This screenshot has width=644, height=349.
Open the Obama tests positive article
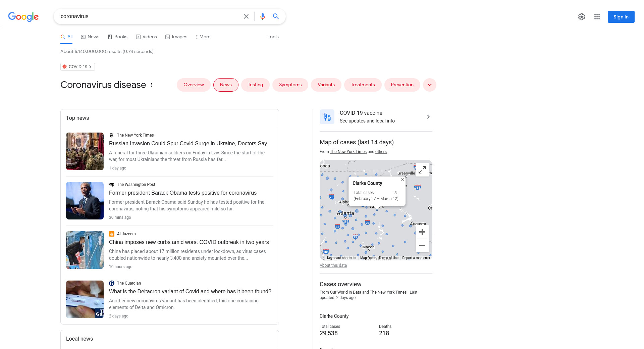coord(182,193)
